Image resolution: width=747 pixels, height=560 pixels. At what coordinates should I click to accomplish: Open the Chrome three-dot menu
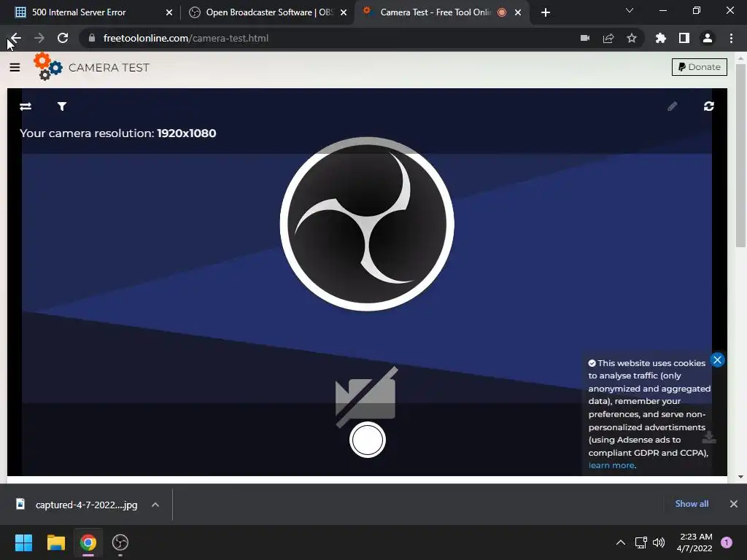pyautogui.click(x=731, y=38)
